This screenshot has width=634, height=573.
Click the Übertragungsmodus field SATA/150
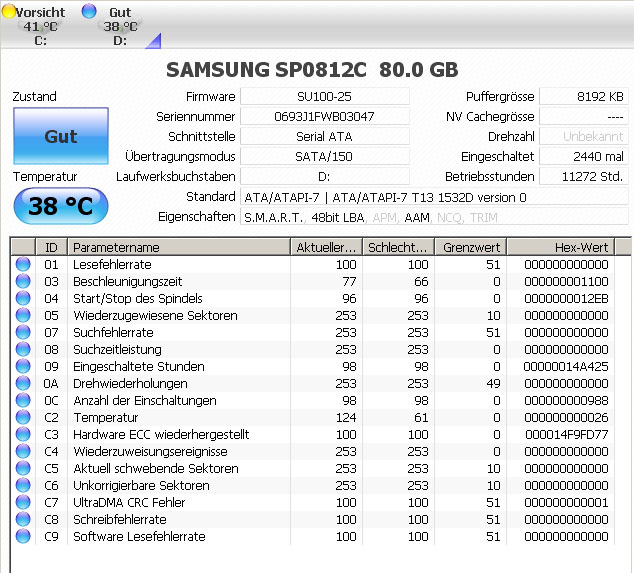[x=325, y=156]
